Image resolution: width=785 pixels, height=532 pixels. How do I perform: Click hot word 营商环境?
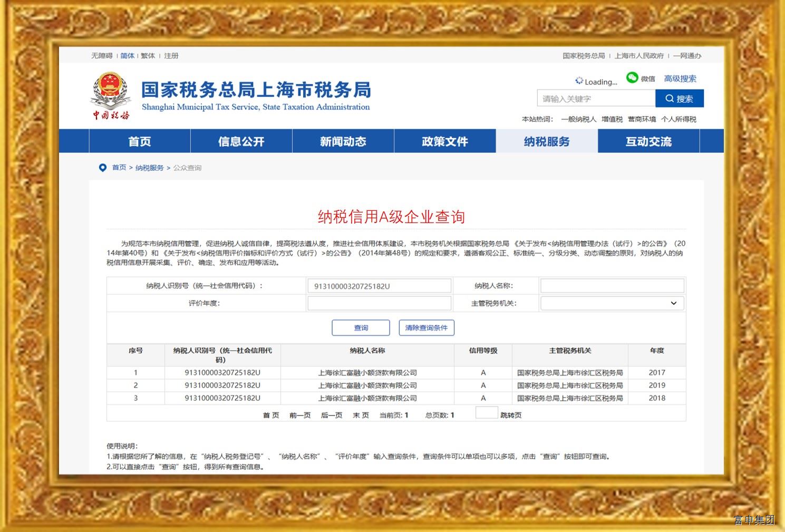[x=642, y=119]
